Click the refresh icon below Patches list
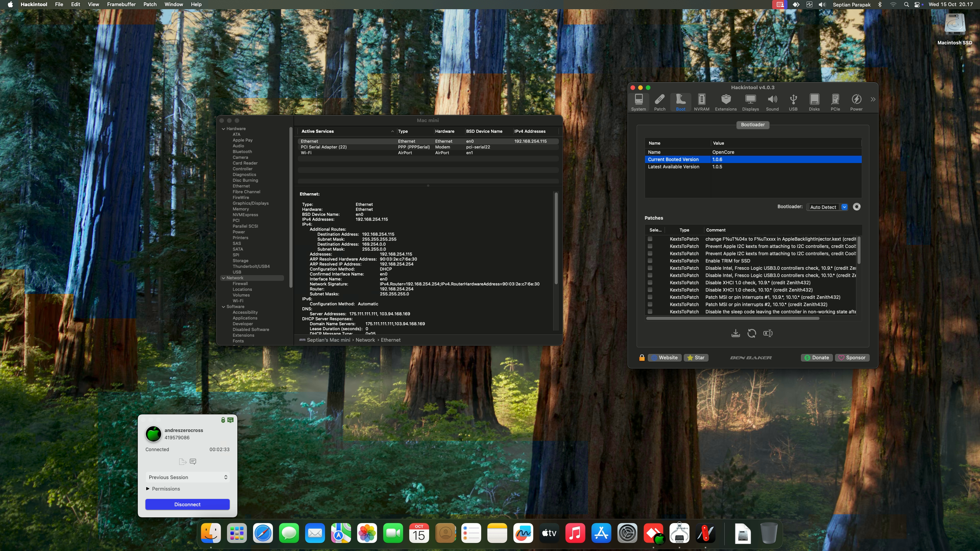 pyautogui.click(x=751, y=333)
